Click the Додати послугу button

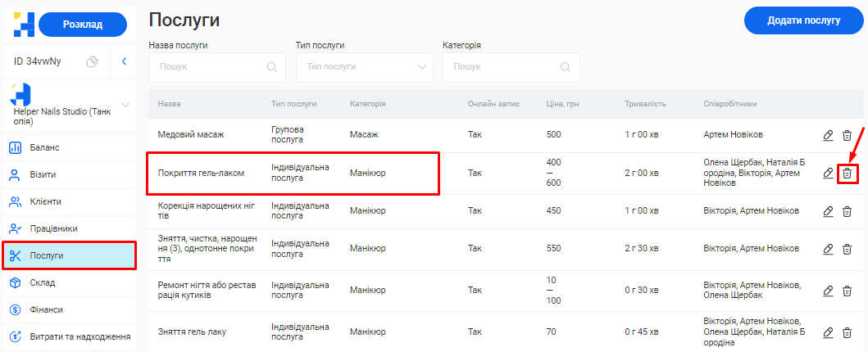803,20
